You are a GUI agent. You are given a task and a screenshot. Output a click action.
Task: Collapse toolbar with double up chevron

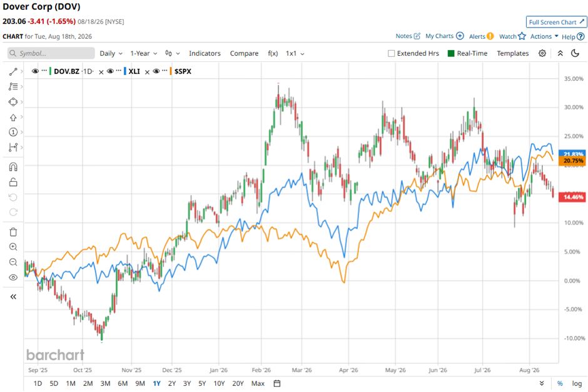560,53
